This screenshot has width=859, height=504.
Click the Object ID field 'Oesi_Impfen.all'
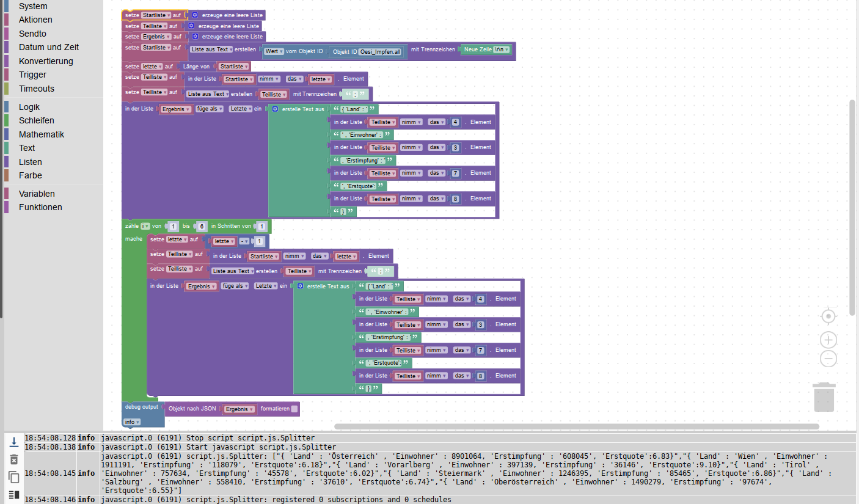pos(380,53)
